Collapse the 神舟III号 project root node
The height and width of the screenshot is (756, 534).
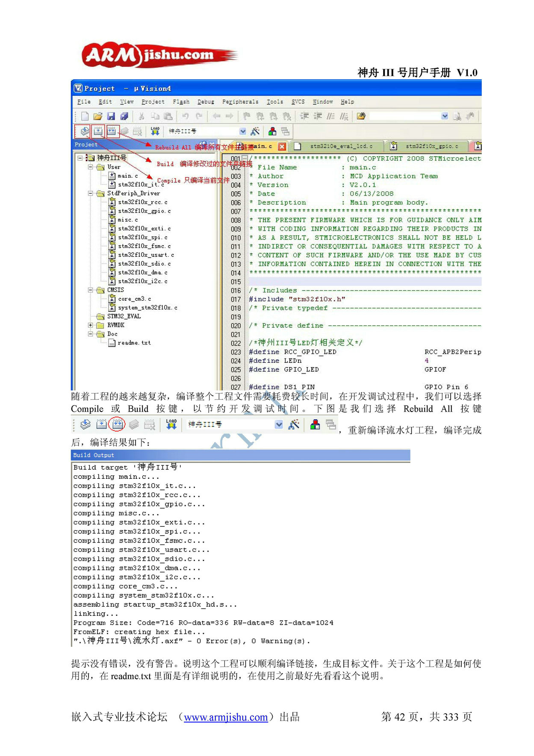tap(80, 158)
